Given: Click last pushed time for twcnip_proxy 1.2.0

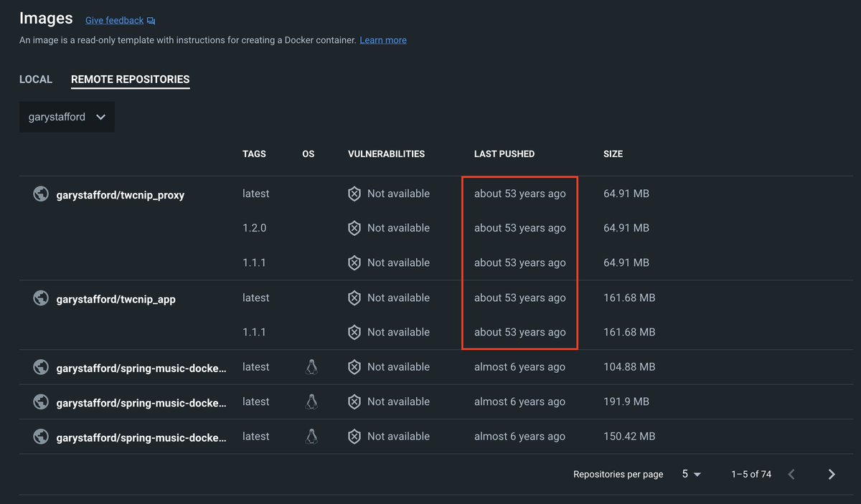Looking at the screenshot, I should pos(520,228).
